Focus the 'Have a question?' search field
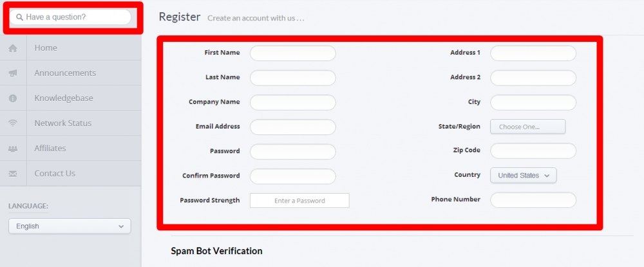Viewport: 644px width, 267px height. [x=76, y=17]
